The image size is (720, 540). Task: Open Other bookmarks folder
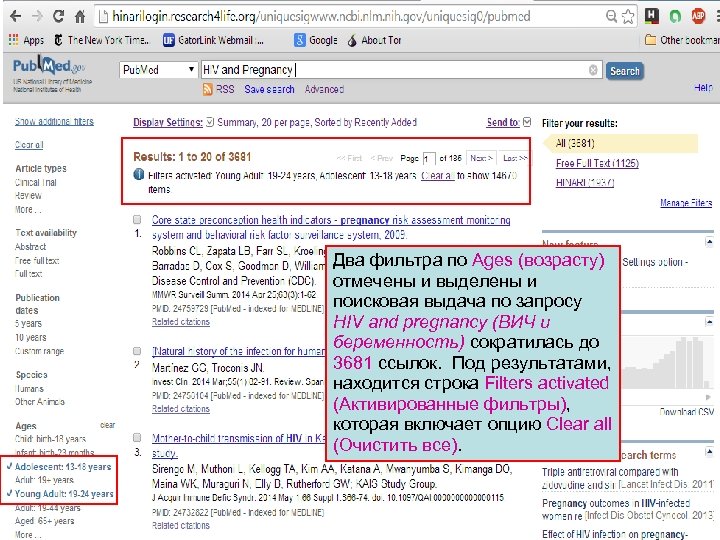[682, 40]
